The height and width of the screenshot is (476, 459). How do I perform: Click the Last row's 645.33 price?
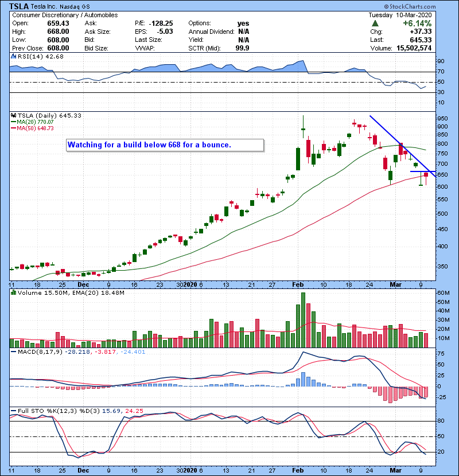tap(421, 40)
